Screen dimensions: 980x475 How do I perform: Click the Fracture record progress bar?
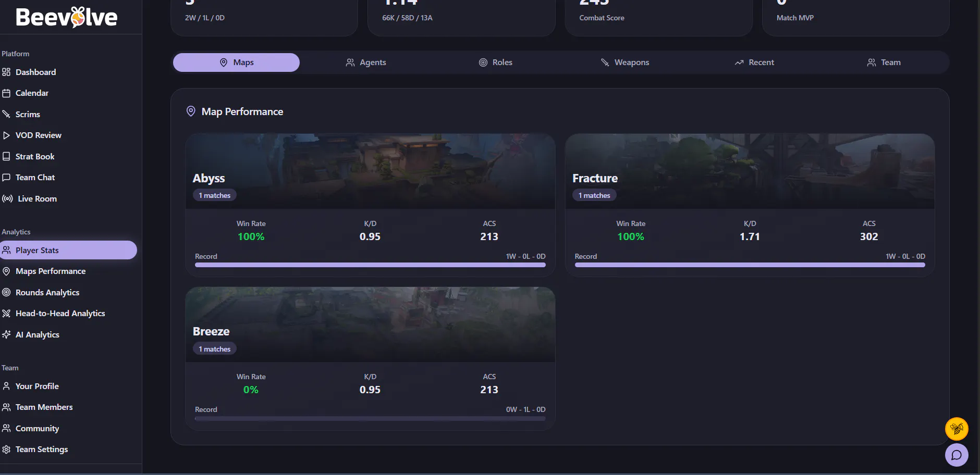pos(750,265)
